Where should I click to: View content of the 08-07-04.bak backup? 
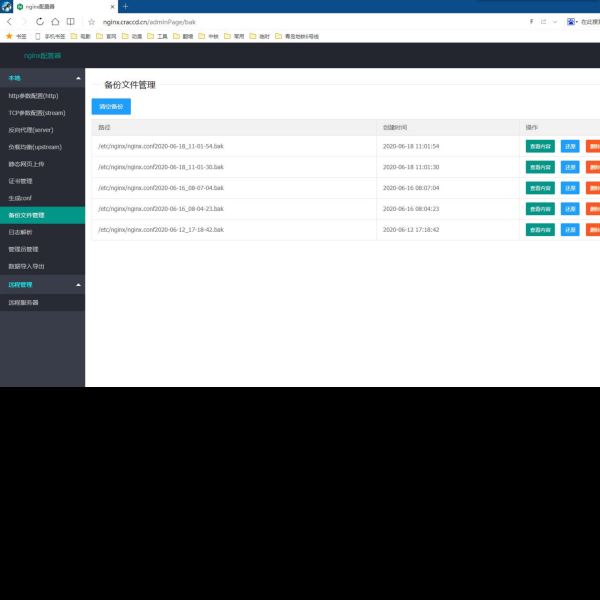click(x=540, y=188)
